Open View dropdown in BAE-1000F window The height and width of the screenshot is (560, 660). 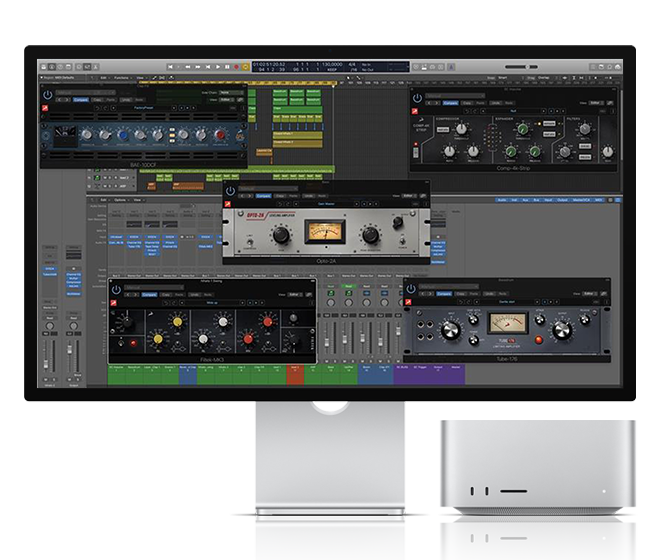point(227,100)
